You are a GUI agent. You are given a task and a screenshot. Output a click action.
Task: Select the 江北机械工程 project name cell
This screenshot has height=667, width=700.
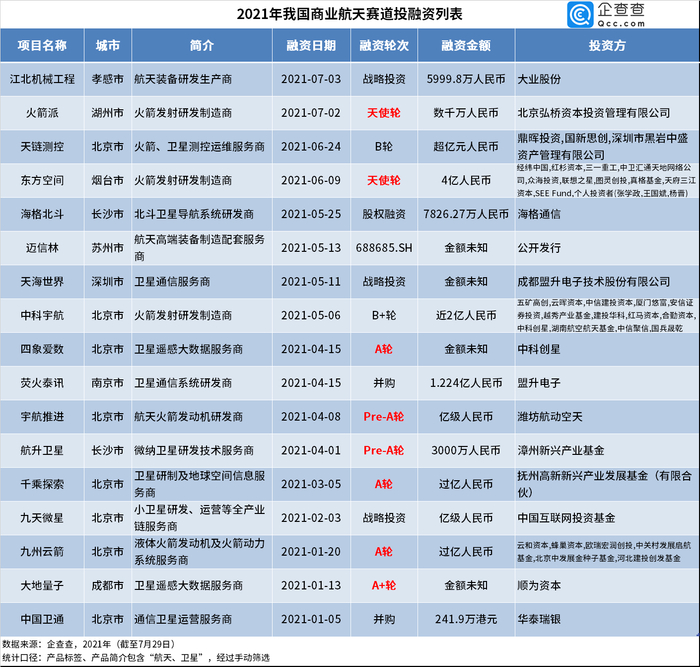(x=42, y=79)
